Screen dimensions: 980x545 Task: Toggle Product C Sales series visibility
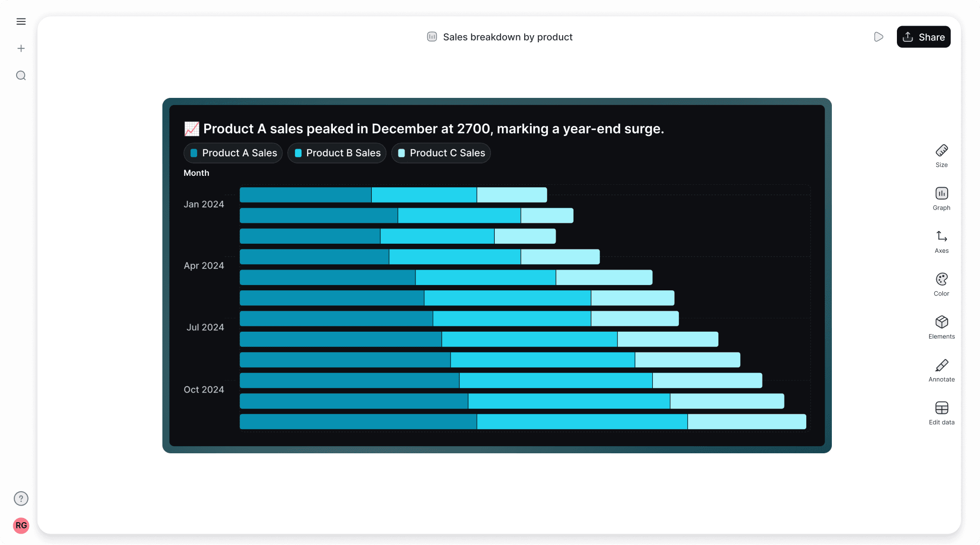[x=441, y=153]
